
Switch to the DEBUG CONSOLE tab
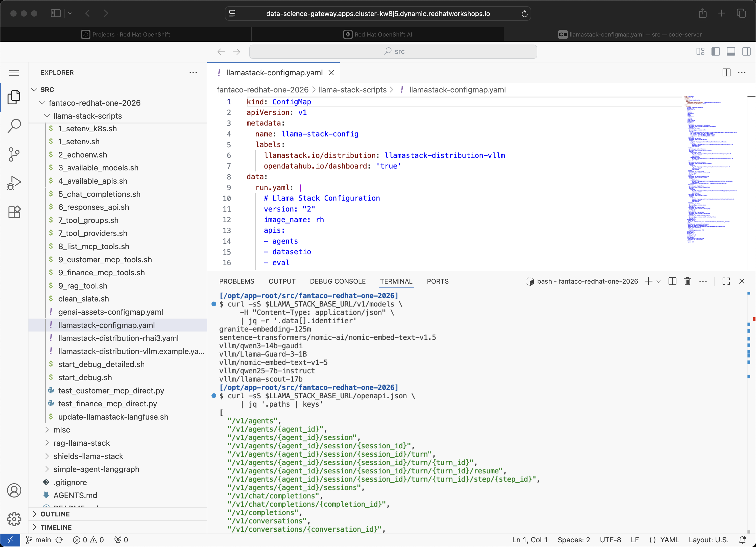pyautogui.click(x=337, y=281)
